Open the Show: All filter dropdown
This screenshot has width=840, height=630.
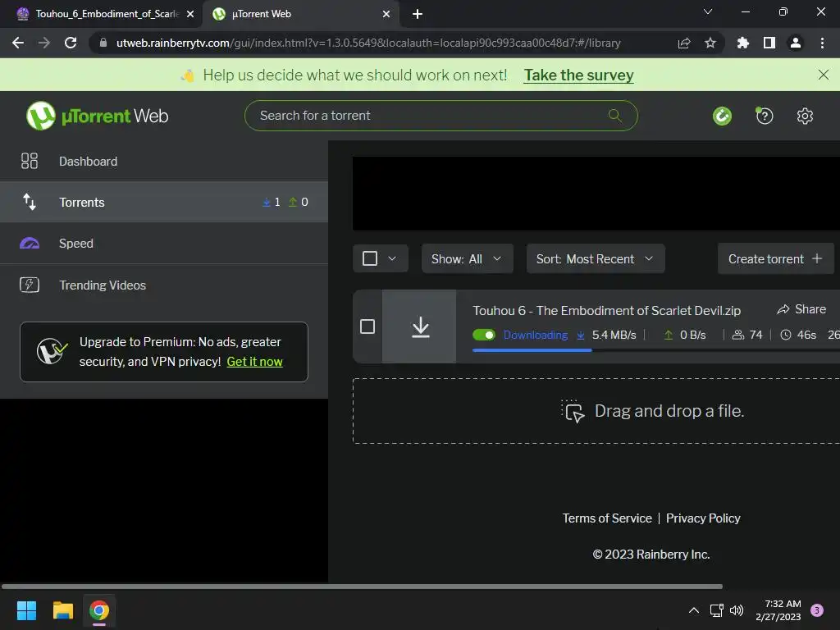tap(467, 258)
